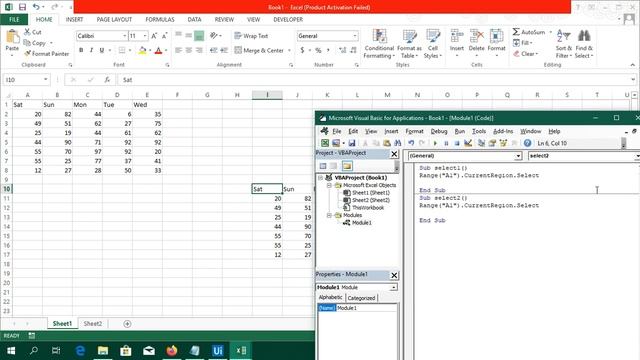
Task: Collapse the VBAProject (Book1) tree node
Action: [321, 178]
